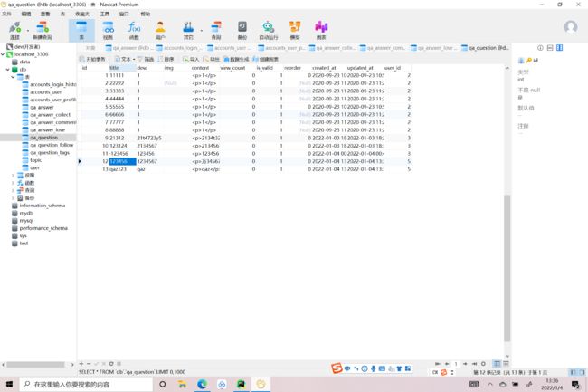Viewport: 588px width, 392px height.
Task: Open the Text (文本) dropdown
Action: click(125, 59)
